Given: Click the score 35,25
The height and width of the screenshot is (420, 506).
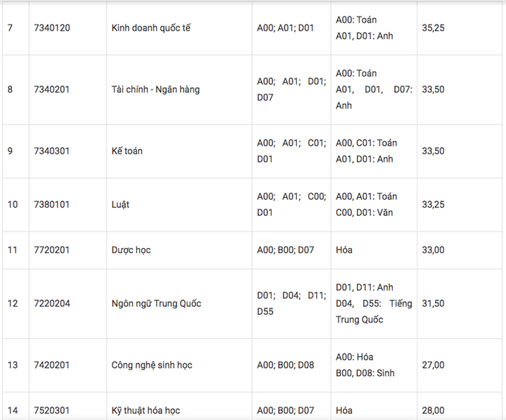Looking at the screenshot, I should pyautogui.click(x=433, y=28).
